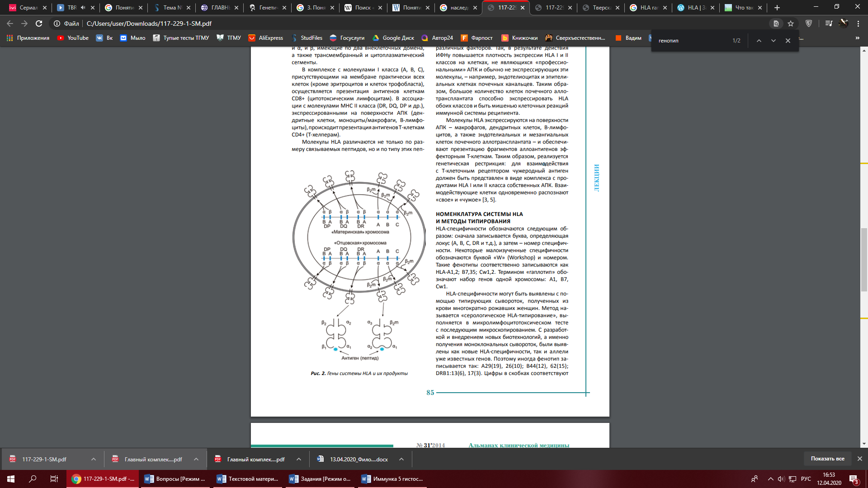Open the Сверхъестественн... bookmark
The width and height of the screenshot is (868, 488).
tap(575, 38)
